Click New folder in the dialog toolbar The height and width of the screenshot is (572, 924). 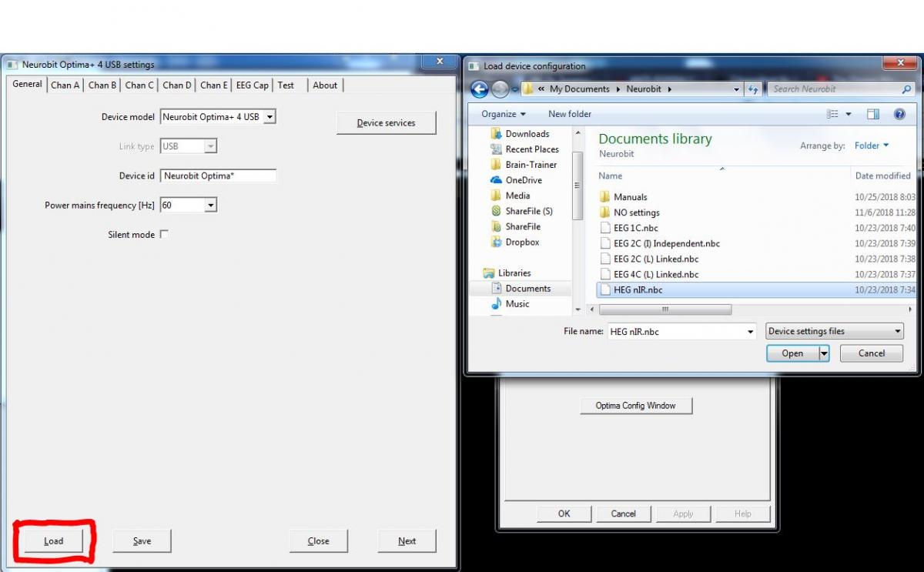pyautogui.click(x=570, y=114)
